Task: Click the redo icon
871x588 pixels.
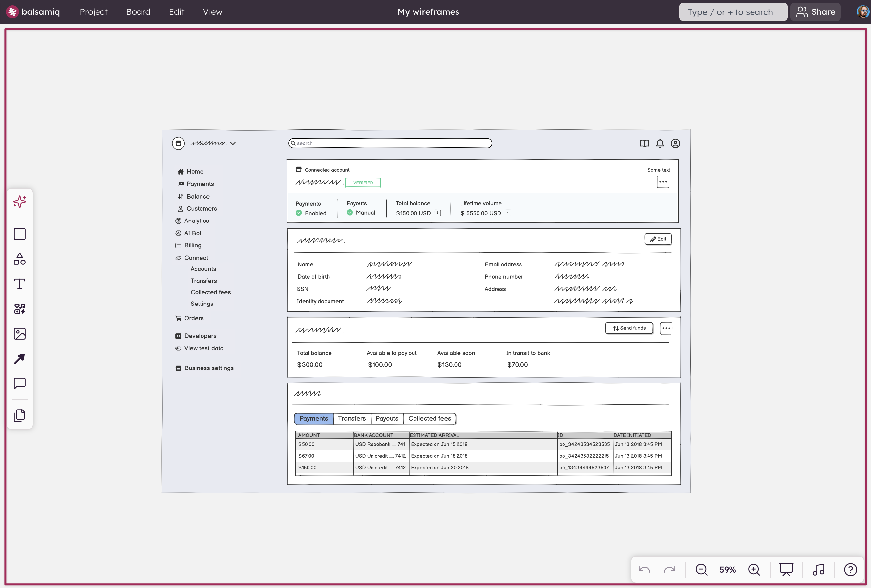Action: pyautogui.click(x=669, y=570)
